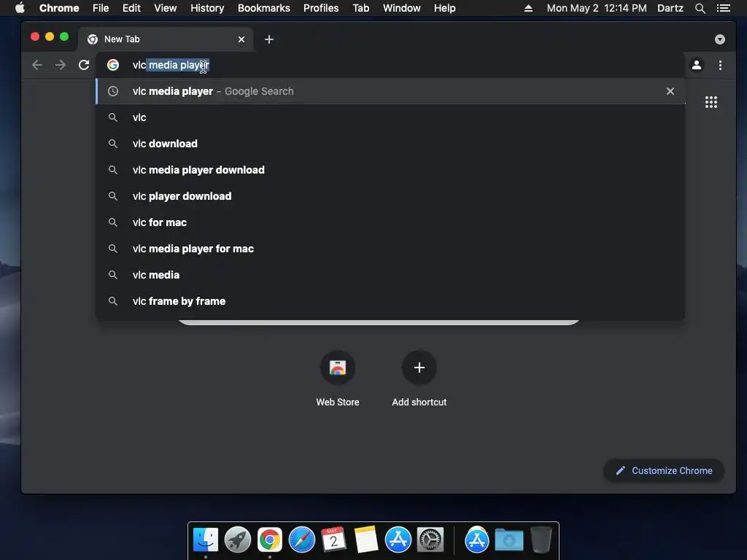The width and height of the screenshot is (747, 560).
Task: Open the Tab menu
Action: click(x=360, y=8)
